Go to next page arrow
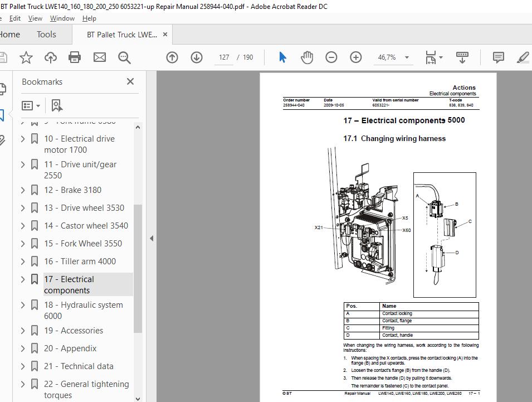Viewport: 532px width, 402px height. [197, 57]
